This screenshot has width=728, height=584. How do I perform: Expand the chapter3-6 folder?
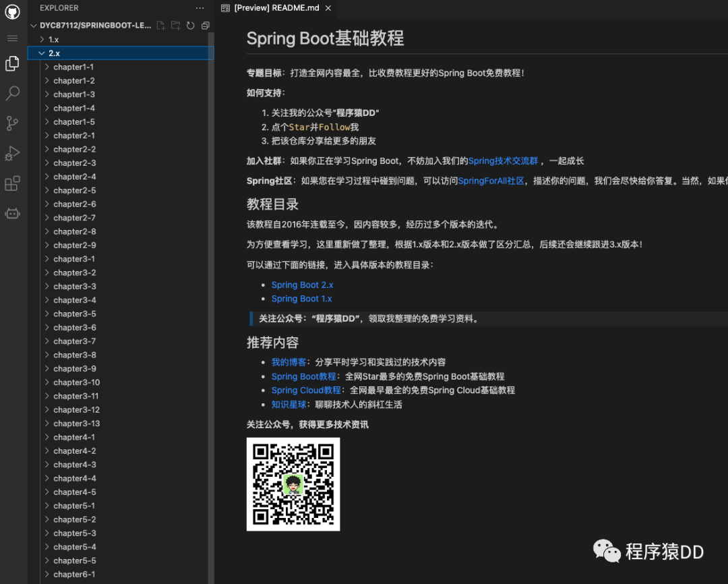(x=47, y=328)
